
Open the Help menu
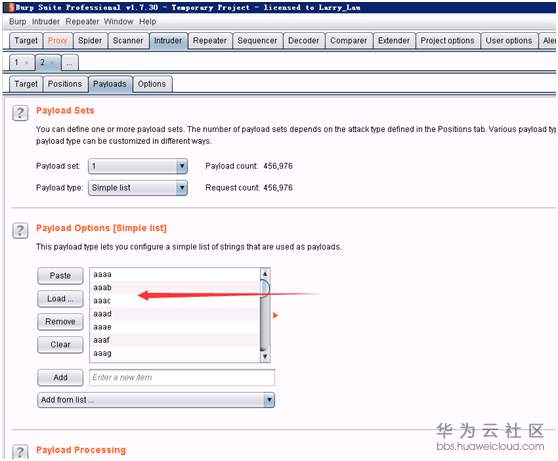[147, 22]
